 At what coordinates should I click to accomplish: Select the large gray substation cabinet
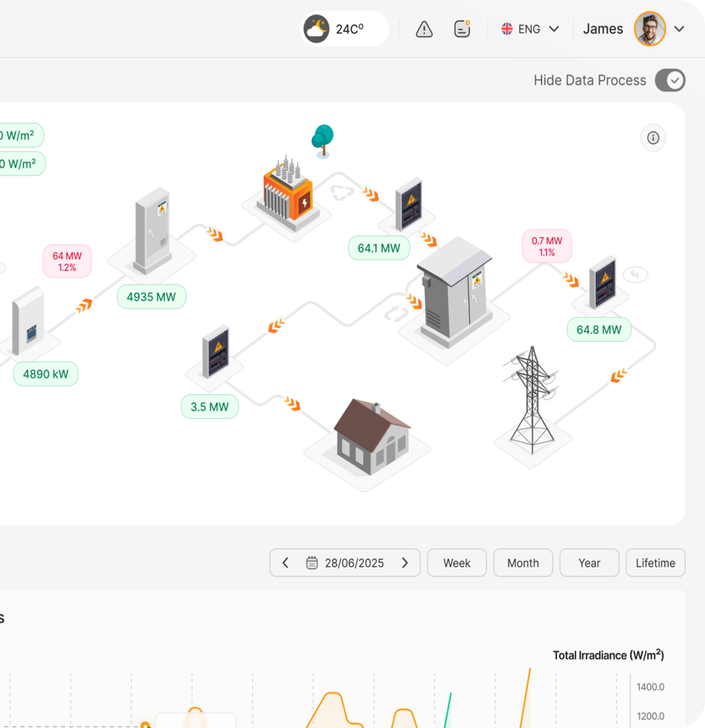454,291
